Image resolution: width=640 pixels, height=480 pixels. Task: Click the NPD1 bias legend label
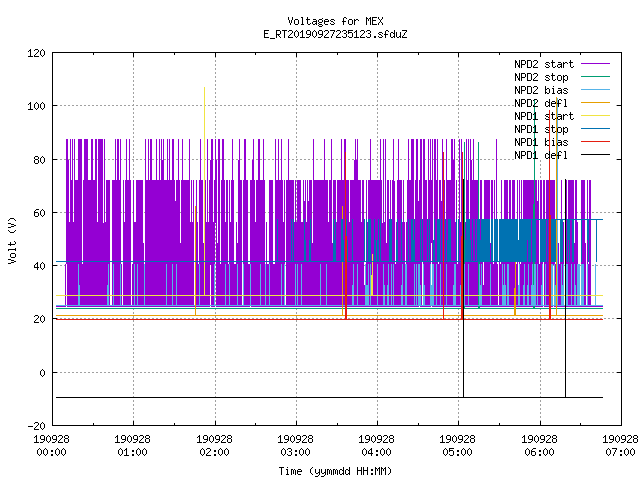coord(541,142)
